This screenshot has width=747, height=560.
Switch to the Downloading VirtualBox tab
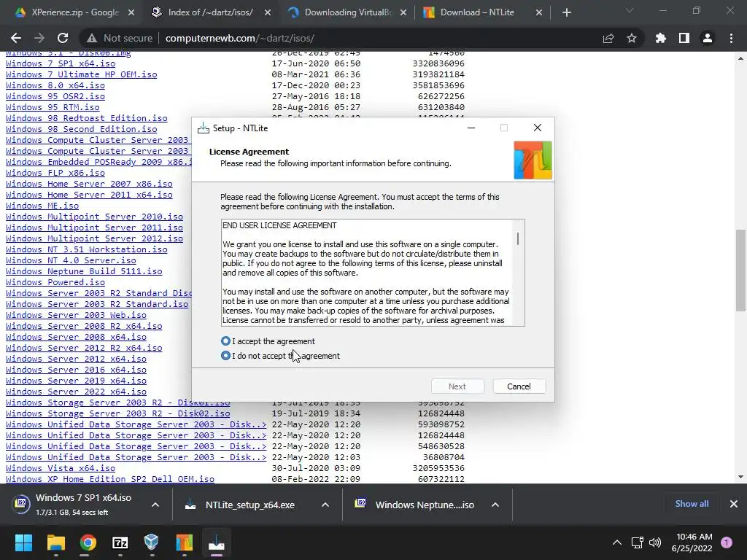coord(347,12)
